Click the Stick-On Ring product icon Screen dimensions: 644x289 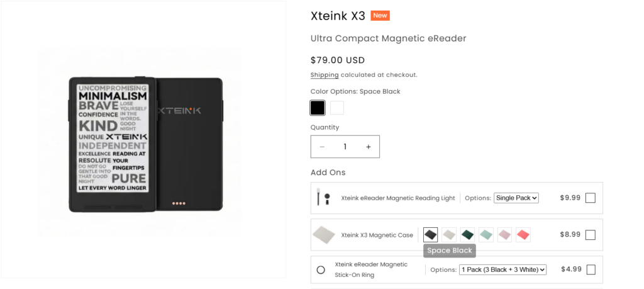point(321,269)
